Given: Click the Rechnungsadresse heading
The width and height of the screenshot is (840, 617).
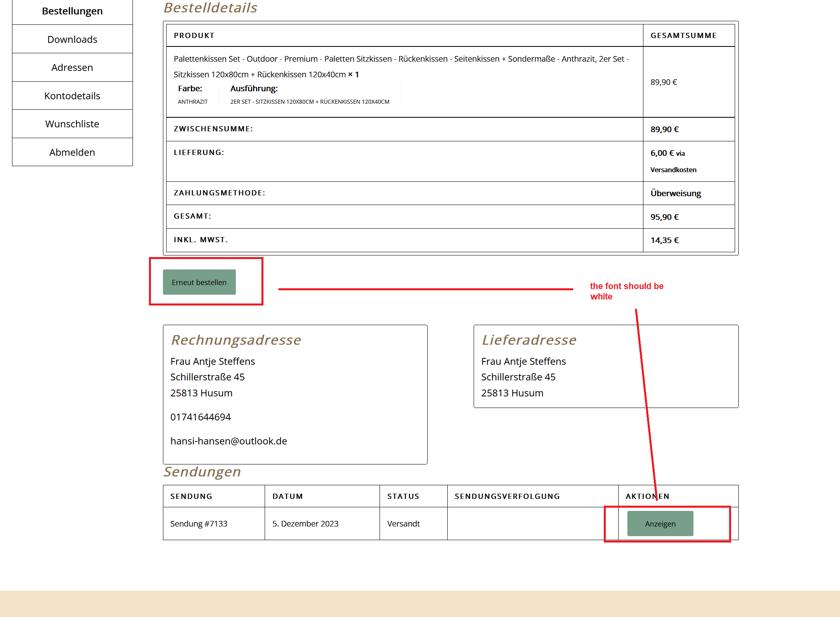Looking at the screenshot, I should [x=236, y=340].
